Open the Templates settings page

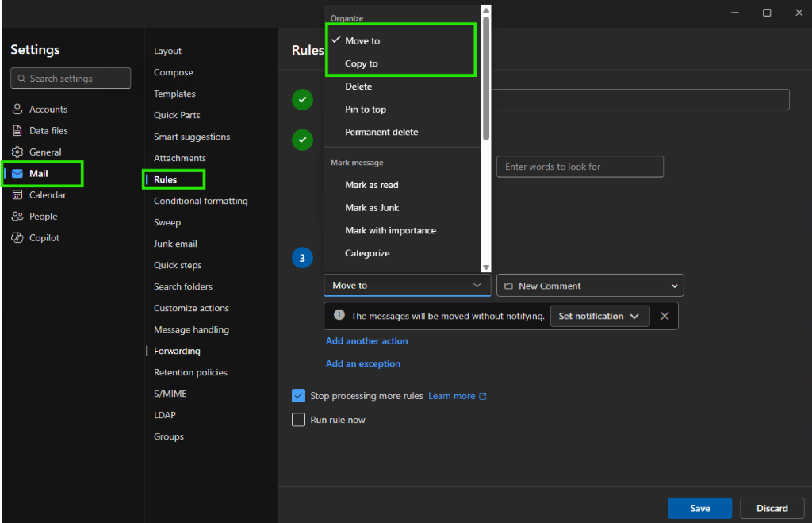[174, 94]
